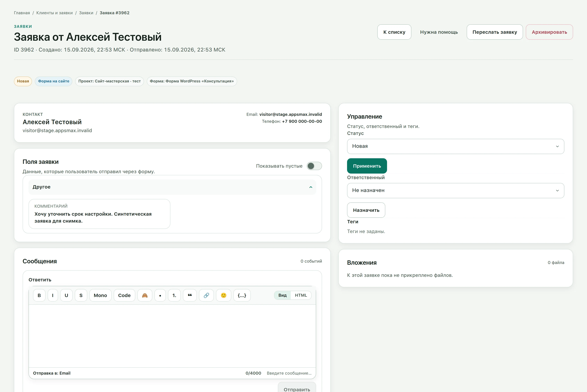Click email visitor@stage.appsmax.invalid next to Email label
Image resolution: width=587 pixels, height=392 pixels.
point(291,114)
